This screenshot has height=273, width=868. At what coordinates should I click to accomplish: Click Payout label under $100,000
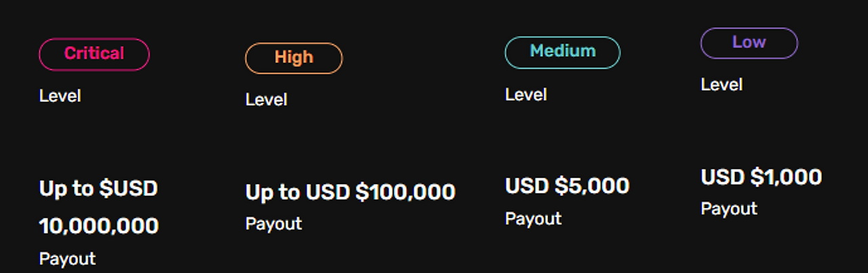click(x=274, y=224)
